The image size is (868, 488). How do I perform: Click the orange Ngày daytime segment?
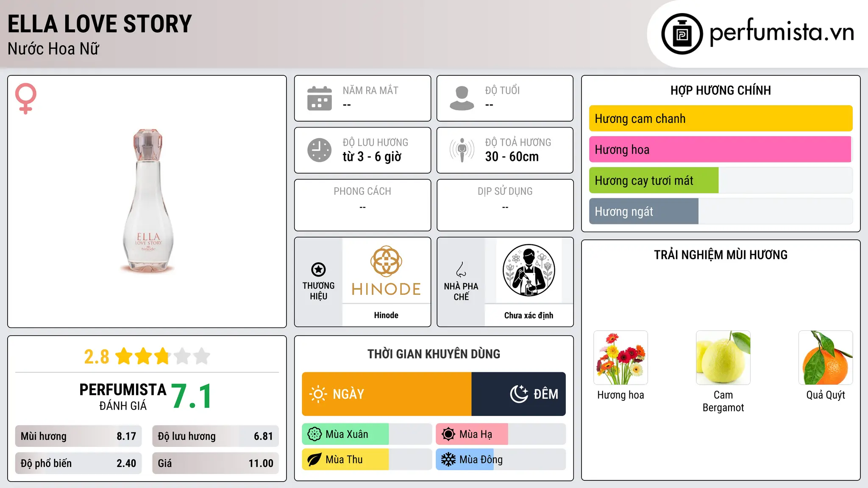(x=387, y=394)
